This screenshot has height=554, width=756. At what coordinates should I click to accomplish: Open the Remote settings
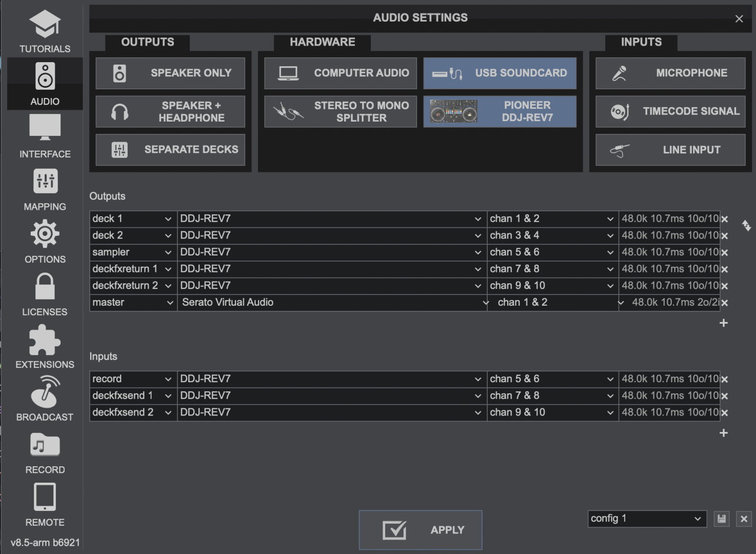click(45, 505)
